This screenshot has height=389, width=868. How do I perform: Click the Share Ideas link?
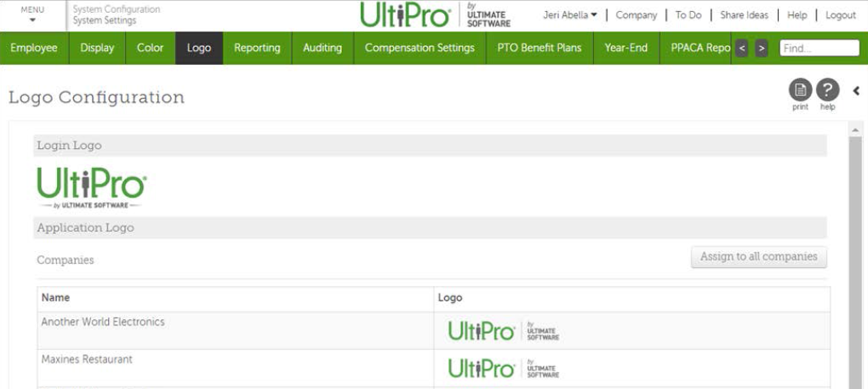point(744,15)
